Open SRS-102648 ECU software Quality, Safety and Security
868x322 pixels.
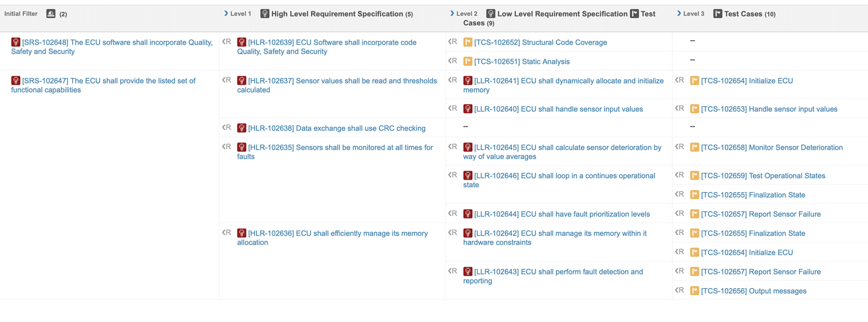click(112, 47)
